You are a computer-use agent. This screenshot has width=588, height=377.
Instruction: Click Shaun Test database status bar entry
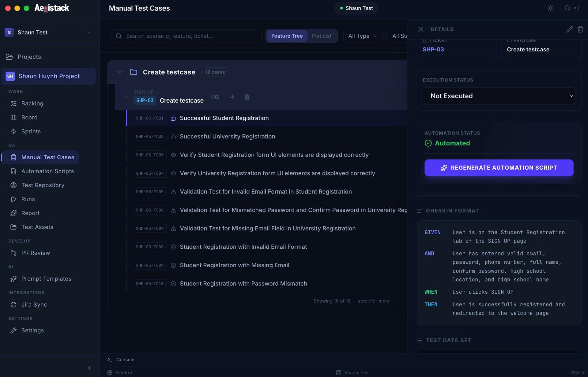[x=352, y=373]
